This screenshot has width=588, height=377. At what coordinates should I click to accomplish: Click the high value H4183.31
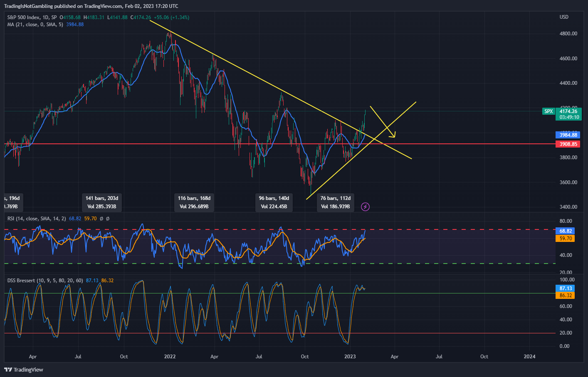pyautogui.click(x=94, y=17)
